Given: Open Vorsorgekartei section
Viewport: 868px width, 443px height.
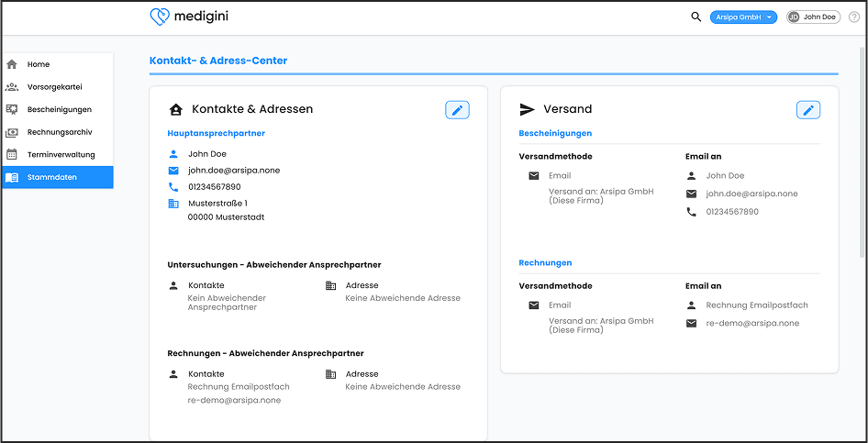Looking at the screenshot, I should click(58, 87).
